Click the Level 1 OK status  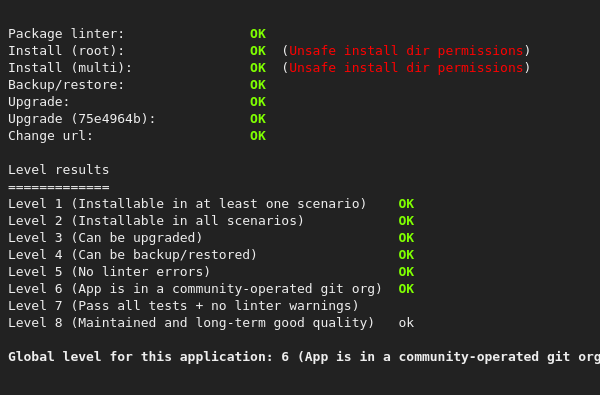406,204
